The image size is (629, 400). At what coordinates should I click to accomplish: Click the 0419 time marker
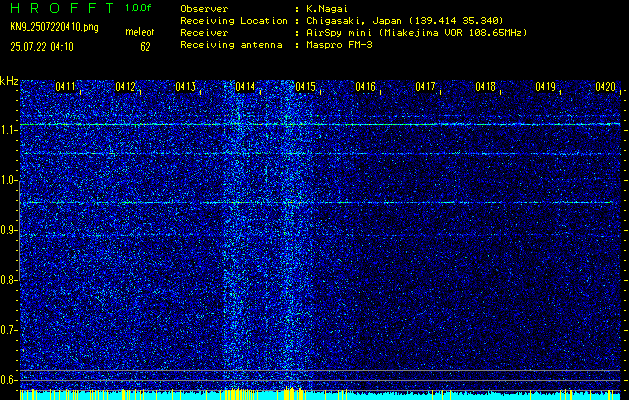point(546,86)
